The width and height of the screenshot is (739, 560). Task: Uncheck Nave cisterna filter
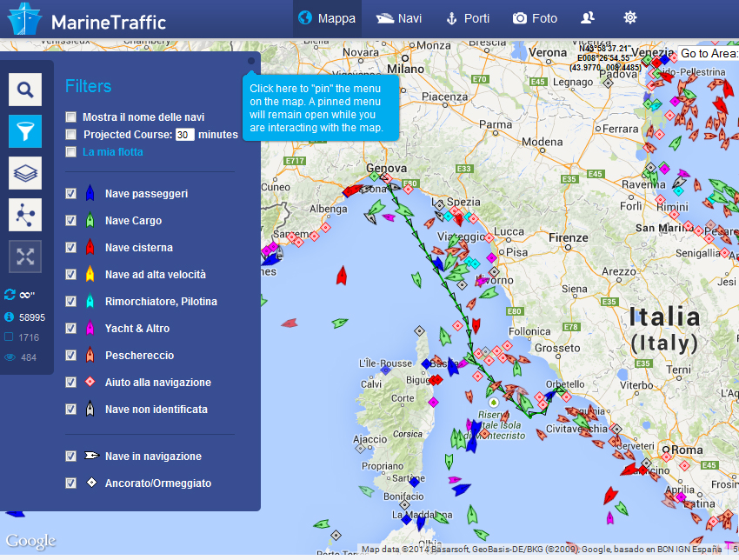pyautogui.click(x=70, y=248)
